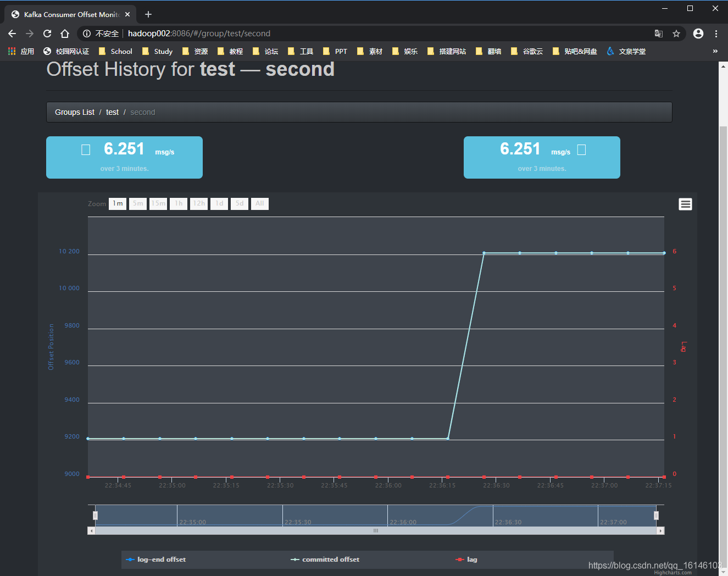Open the Chrome profile avatar
728x576 pixels.
click(x=698, y=34)
